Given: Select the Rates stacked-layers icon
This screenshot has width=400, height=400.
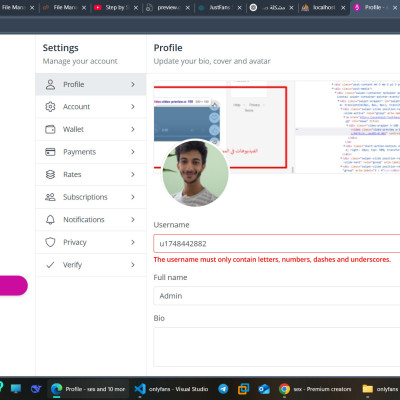Looking at the screenshot, I should click(50, 174).
